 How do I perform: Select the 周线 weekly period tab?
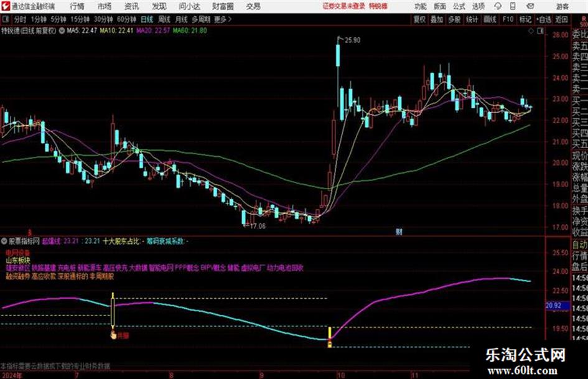[164, 19]
